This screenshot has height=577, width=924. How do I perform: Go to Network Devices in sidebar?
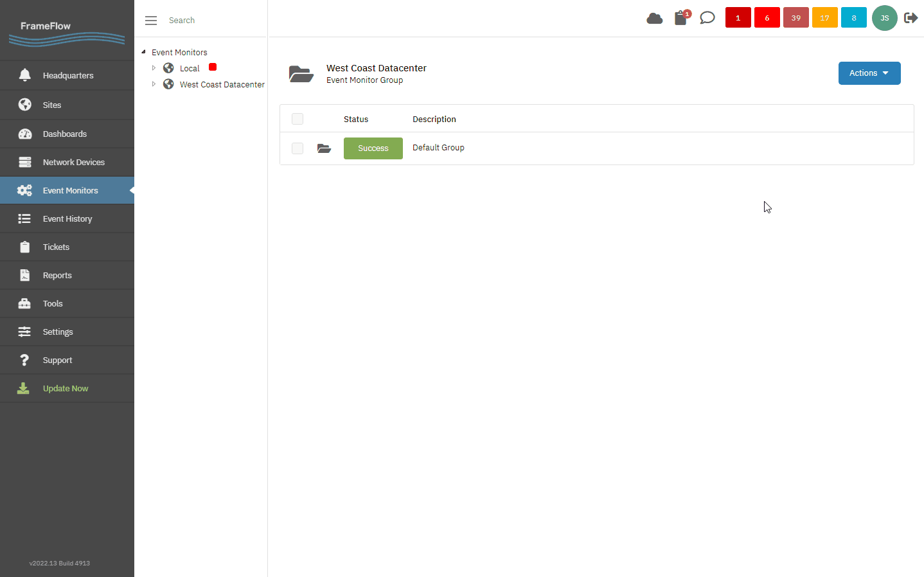[x=73, y=163]
